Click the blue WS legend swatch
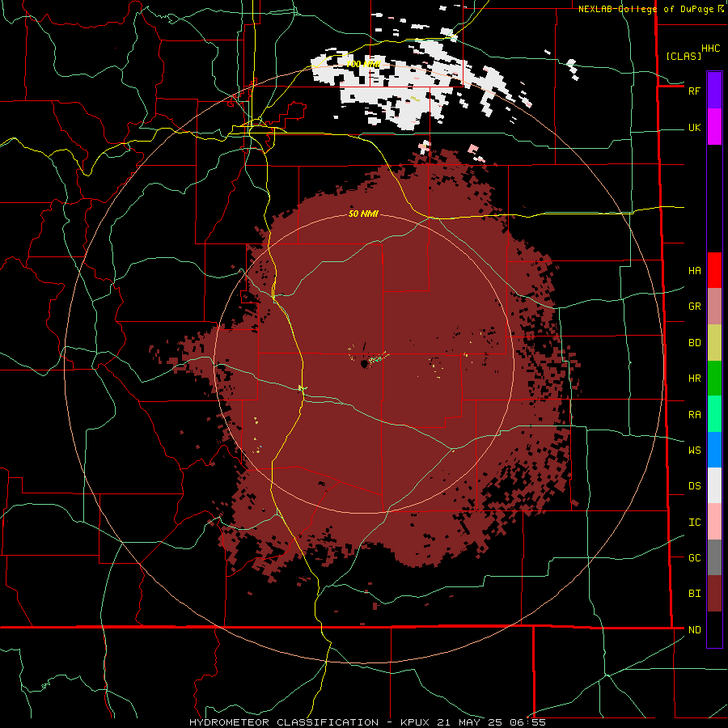 (714, 450)
